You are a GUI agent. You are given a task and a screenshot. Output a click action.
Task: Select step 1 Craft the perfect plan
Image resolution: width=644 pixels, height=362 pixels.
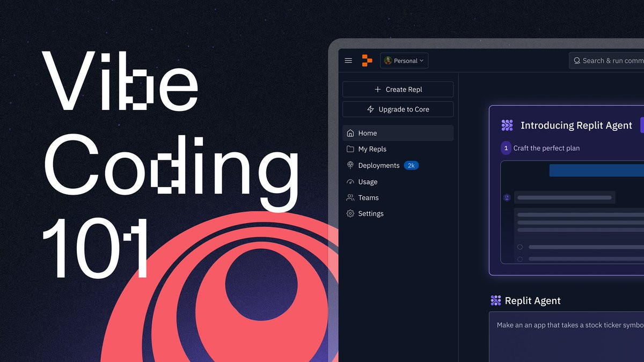coord(540,148)
